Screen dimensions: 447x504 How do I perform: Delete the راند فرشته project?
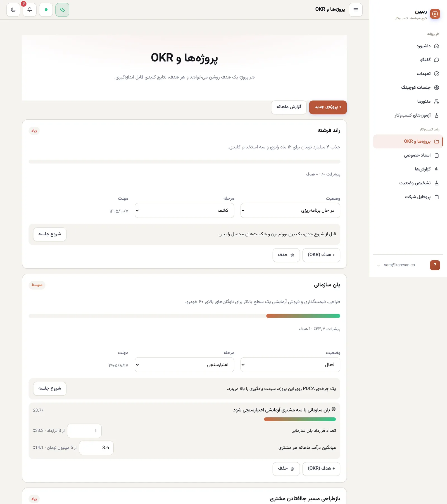pyautogui.click(x=286, y=255)
